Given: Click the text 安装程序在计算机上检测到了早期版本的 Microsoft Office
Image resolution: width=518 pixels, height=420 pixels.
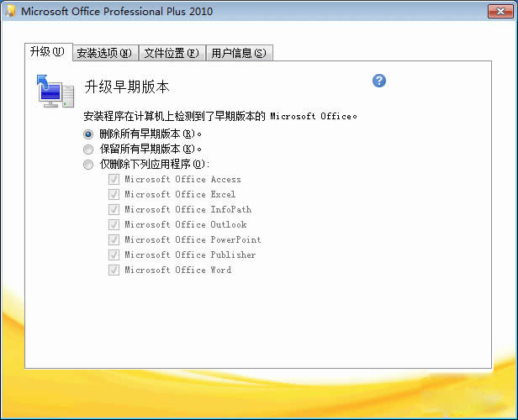Looking at the screenshot, I should 220,116.
